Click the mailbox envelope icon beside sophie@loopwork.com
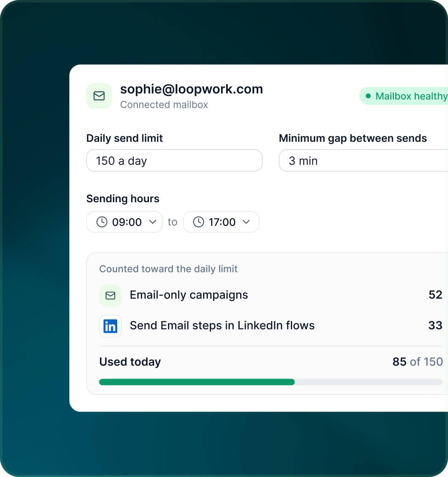The image size is (448, 477). click(x=99, y=96)
